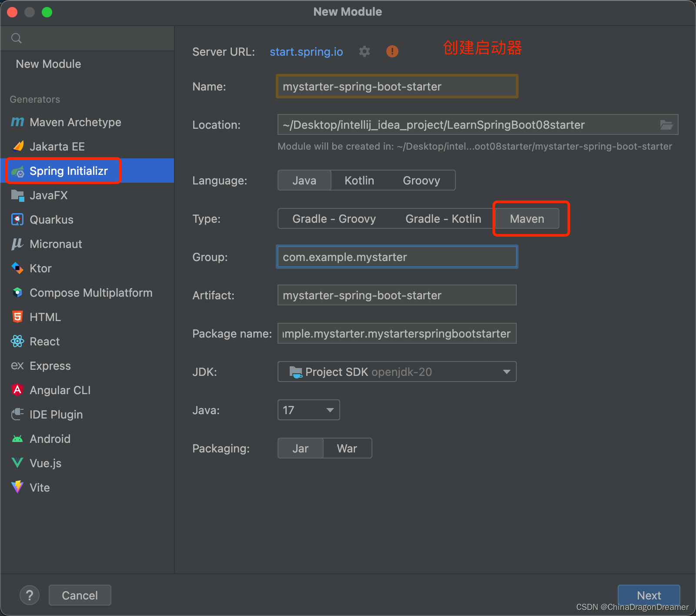
Task: Click the Cancel button
Action: [80, 595]
